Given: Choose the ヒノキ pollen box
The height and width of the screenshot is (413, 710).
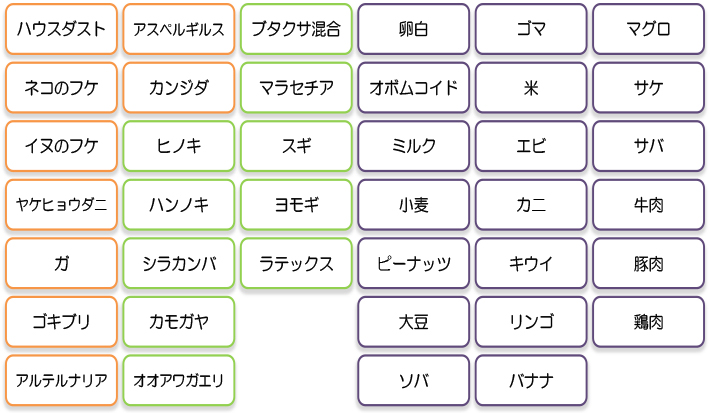Looking at the screenshot, I should pos(178,146).
